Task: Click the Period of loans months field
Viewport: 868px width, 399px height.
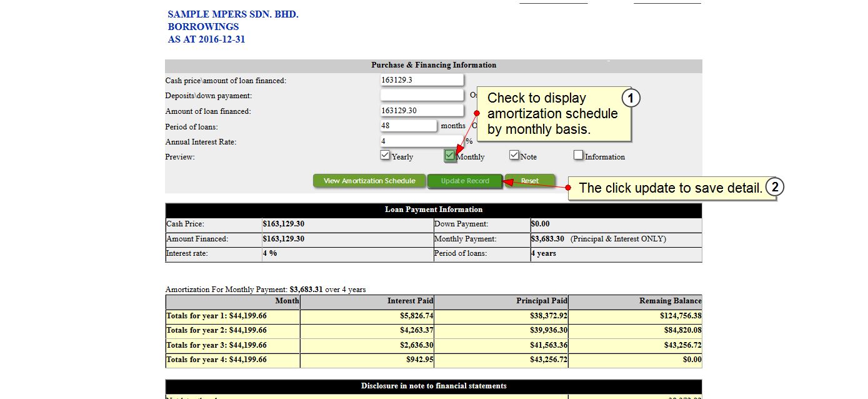Action: (x=409, y=126)
